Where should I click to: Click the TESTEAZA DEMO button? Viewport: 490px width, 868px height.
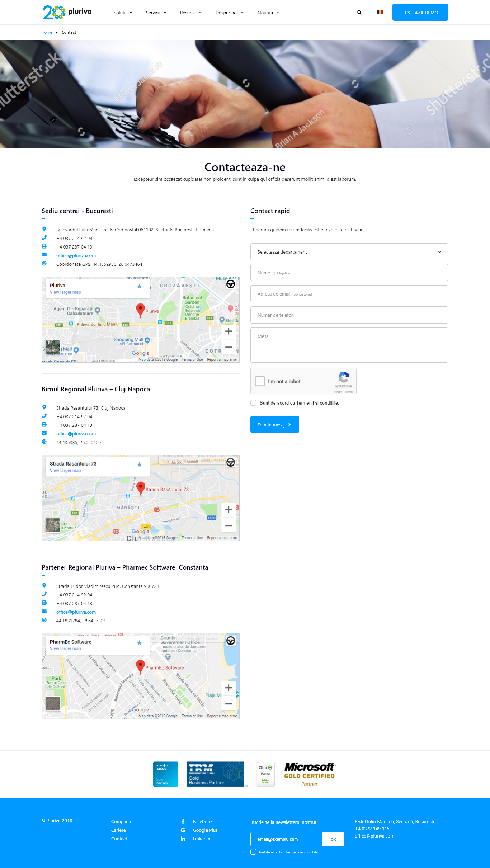coord(420,12)
